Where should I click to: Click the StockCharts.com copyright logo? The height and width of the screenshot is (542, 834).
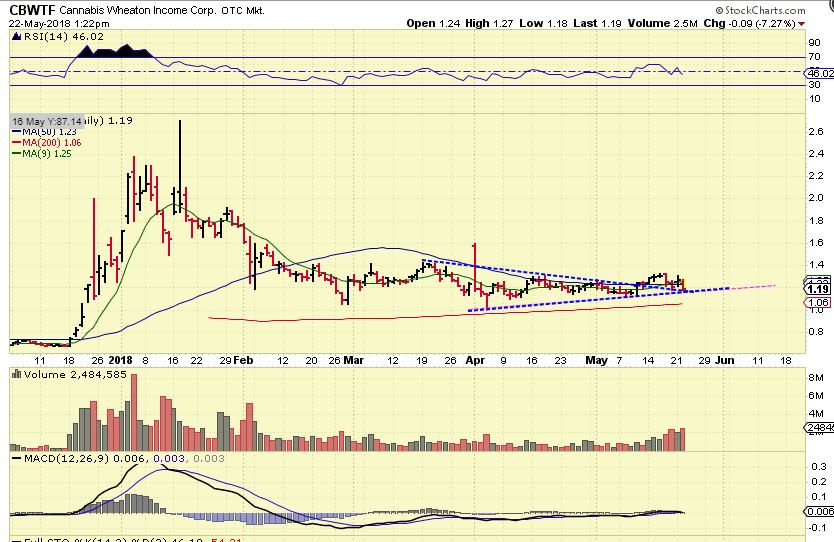(x=760, y=10)
